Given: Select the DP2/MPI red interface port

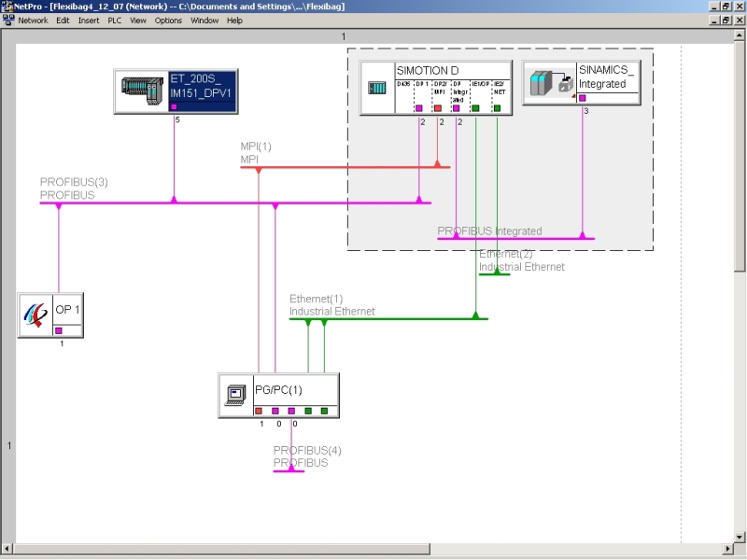Looking at the screenshot, I should [438, 108].
